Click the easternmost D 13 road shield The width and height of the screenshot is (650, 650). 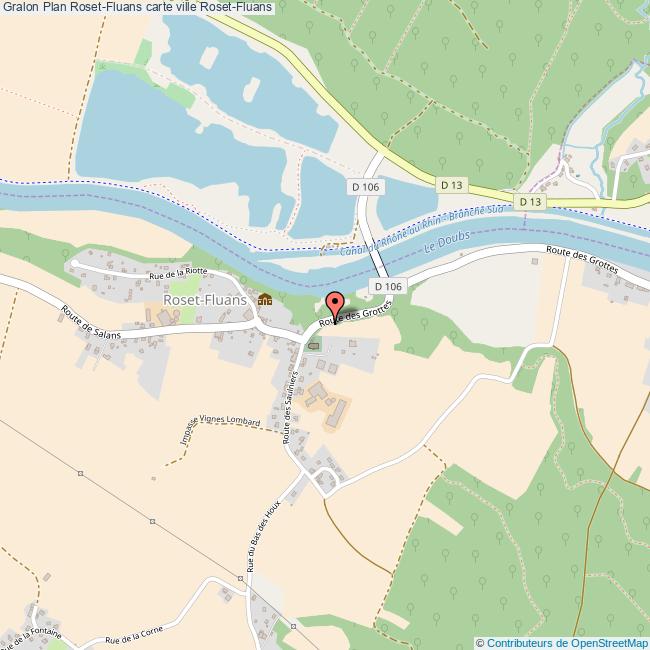[530, 202]
